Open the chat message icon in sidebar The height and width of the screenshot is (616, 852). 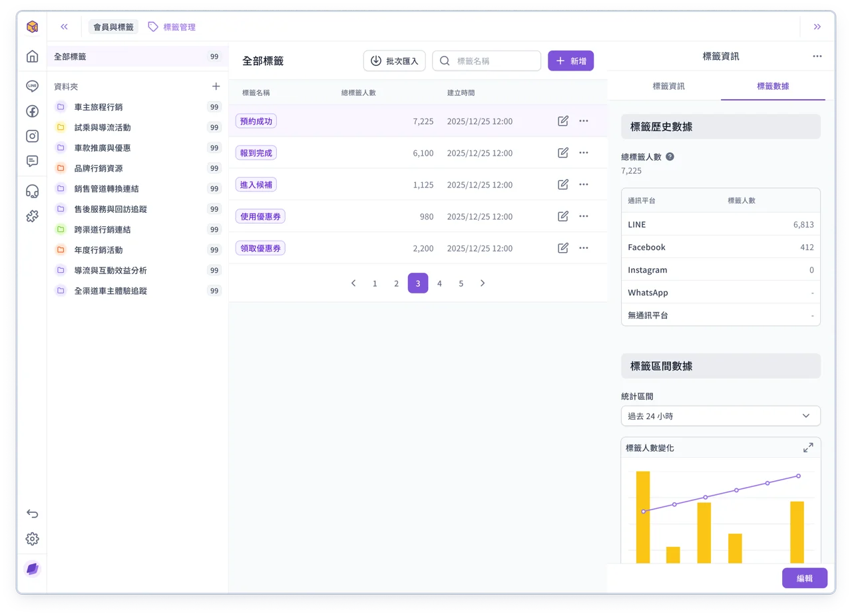32,161
